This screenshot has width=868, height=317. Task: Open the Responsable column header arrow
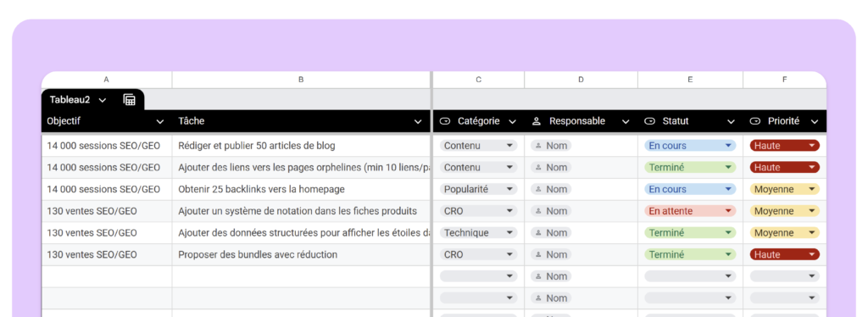[x=626, y=122]
